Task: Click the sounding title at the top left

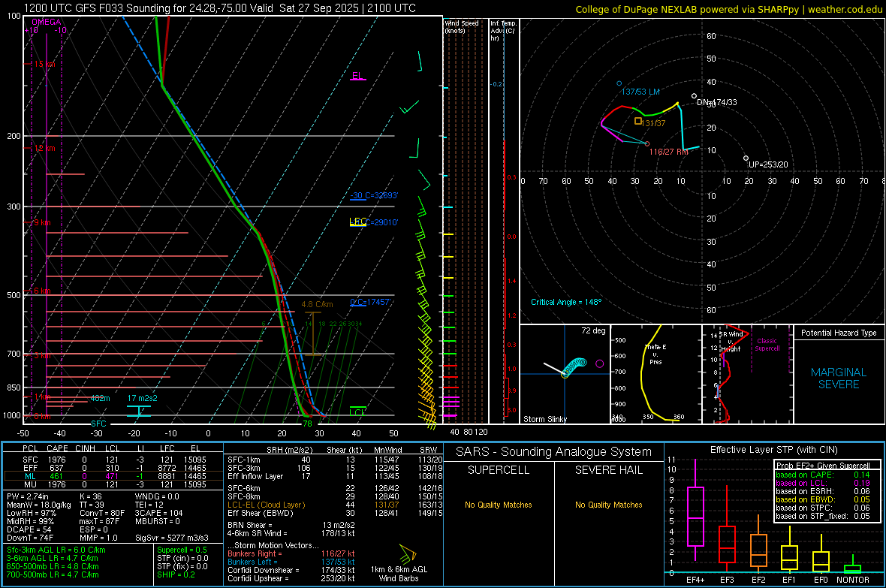Action: (220, 8)
